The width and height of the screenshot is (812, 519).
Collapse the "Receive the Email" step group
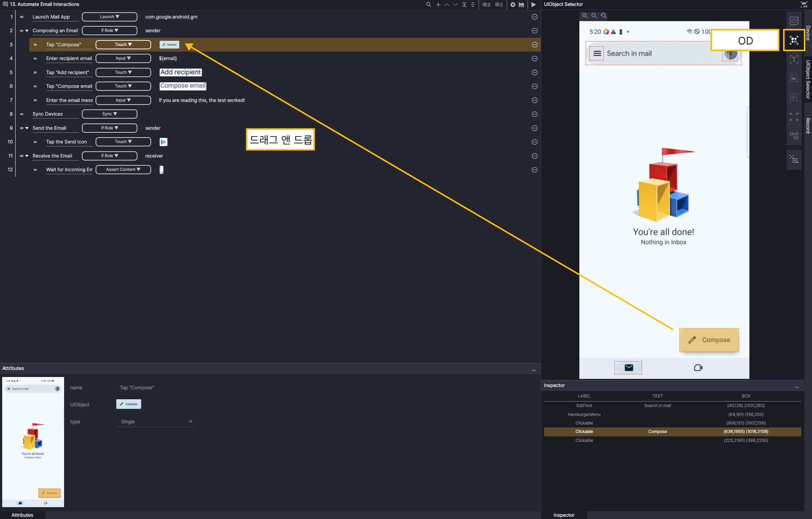coord(27,156)
